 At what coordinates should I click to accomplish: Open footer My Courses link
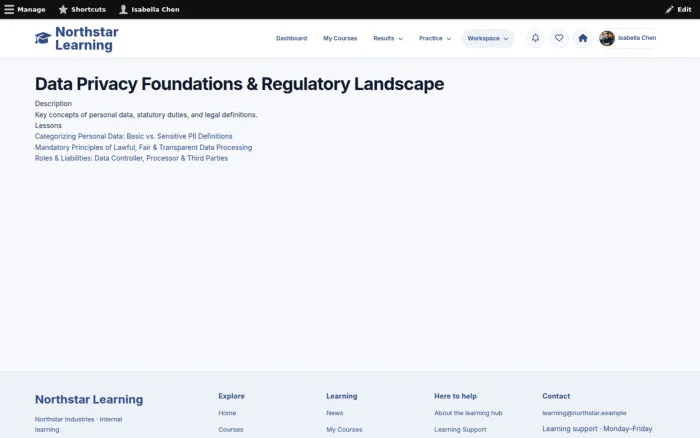[x=344, y=430]
